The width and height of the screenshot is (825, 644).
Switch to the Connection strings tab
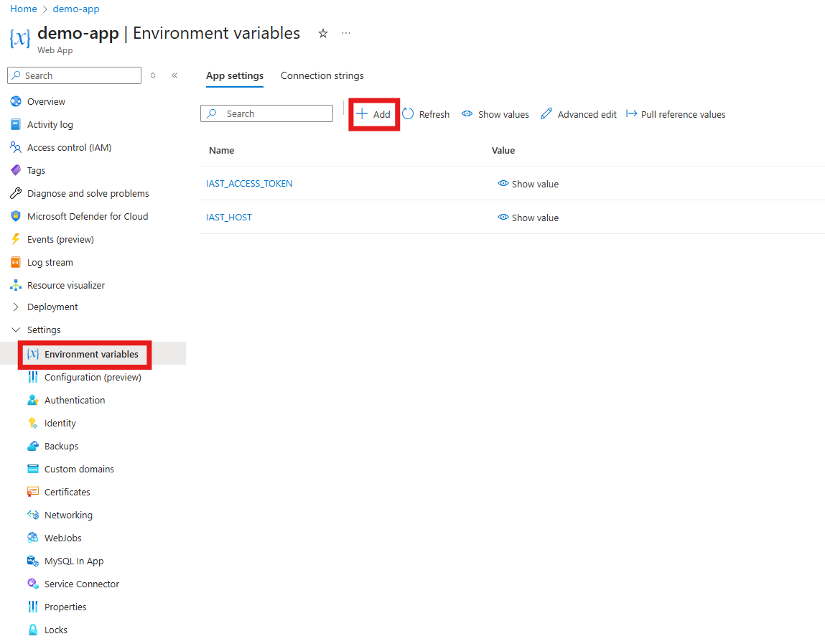[322, 75]
